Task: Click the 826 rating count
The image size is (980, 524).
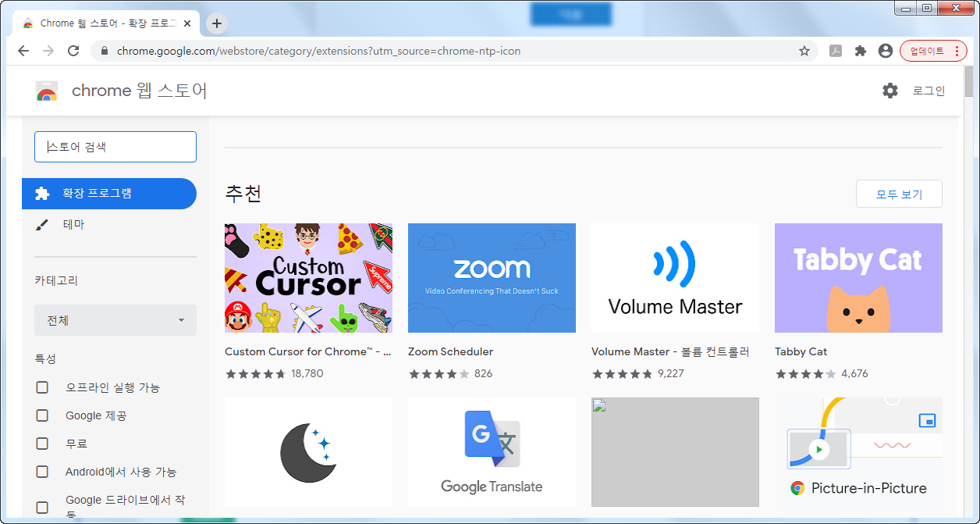Action: click(x=484, y=373)
